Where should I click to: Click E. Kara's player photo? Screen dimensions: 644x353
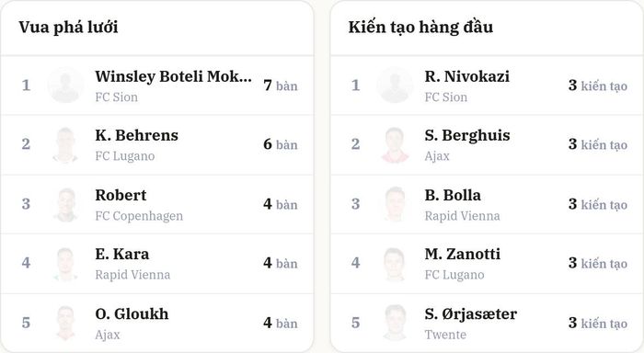click(x=65, y=264)
